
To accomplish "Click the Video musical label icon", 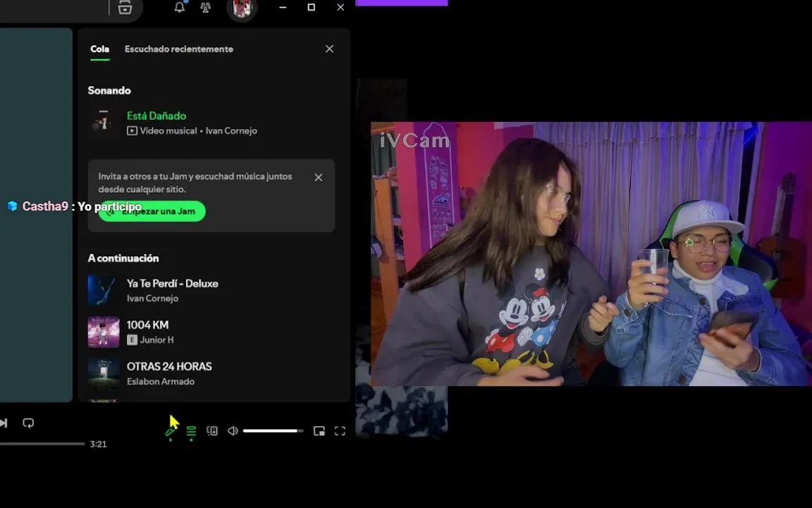I will point(132,131).
